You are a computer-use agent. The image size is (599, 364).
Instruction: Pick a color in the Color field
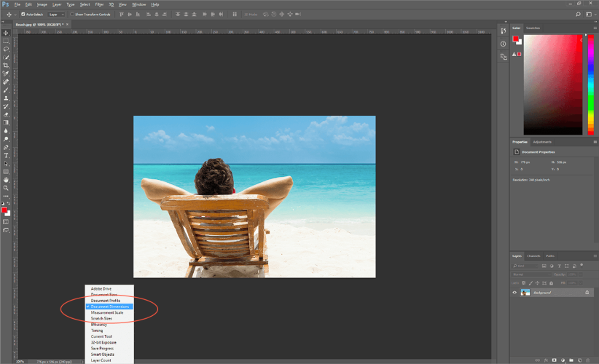[553, 84]
